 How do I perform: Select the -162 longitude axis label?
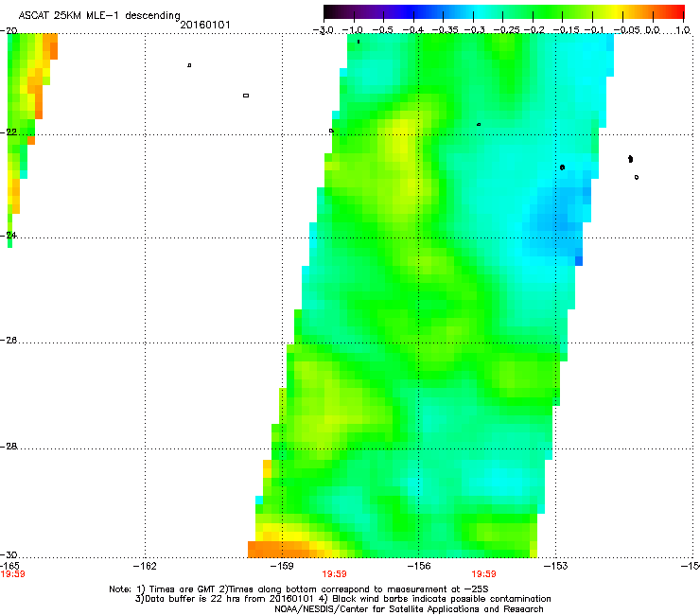pyautogui.click(x=145, y=567)
